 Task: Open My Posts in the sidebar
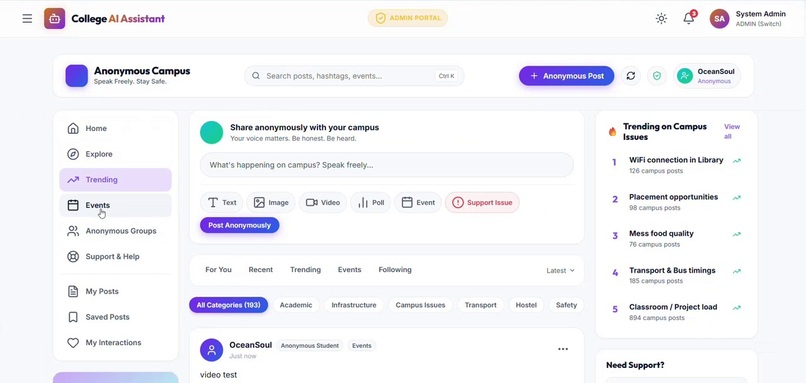tap(115, 291)
